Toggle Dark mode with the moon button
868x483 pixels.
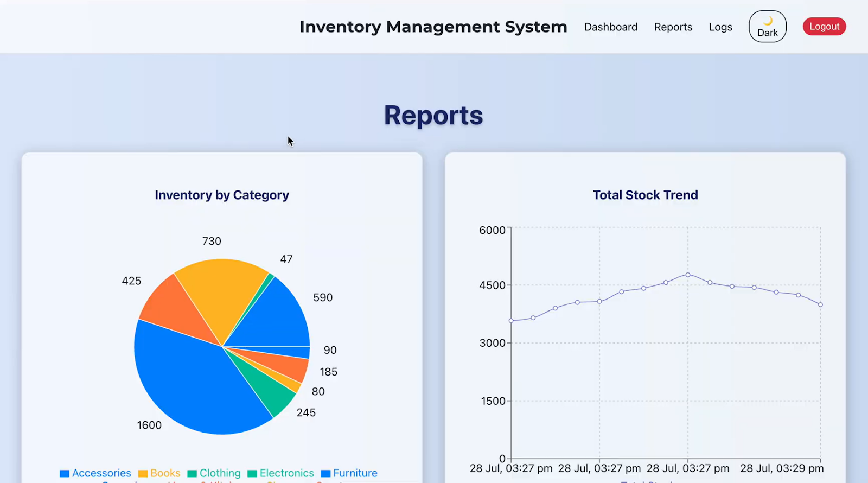coord(767,27)
